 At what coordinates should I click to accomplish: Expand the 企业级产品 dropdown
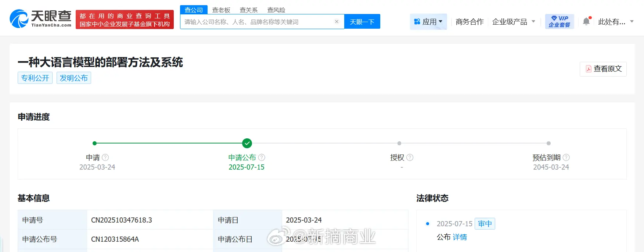tap(514, 22)
